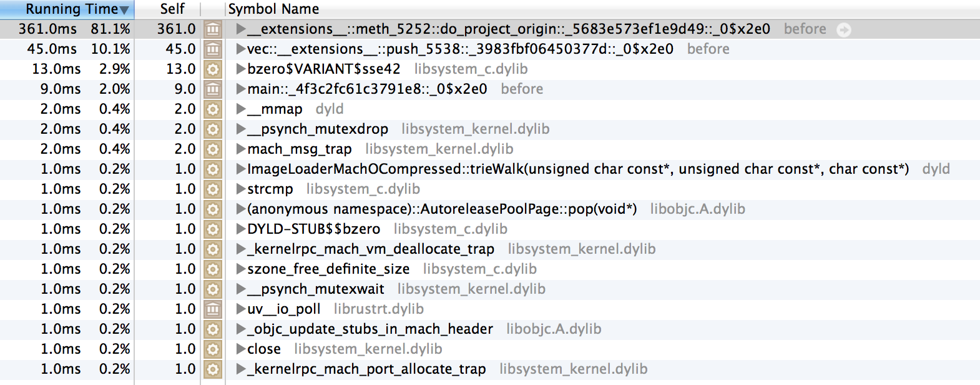The image size is (980, 385).
Task: Expand the uv__io_poll row
Action: (240, 309)
